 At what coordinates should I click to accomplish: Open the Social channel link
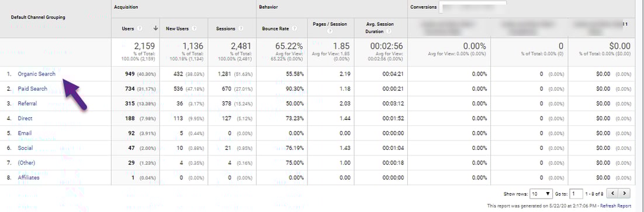pyautogui.click(x=26, y=148)
